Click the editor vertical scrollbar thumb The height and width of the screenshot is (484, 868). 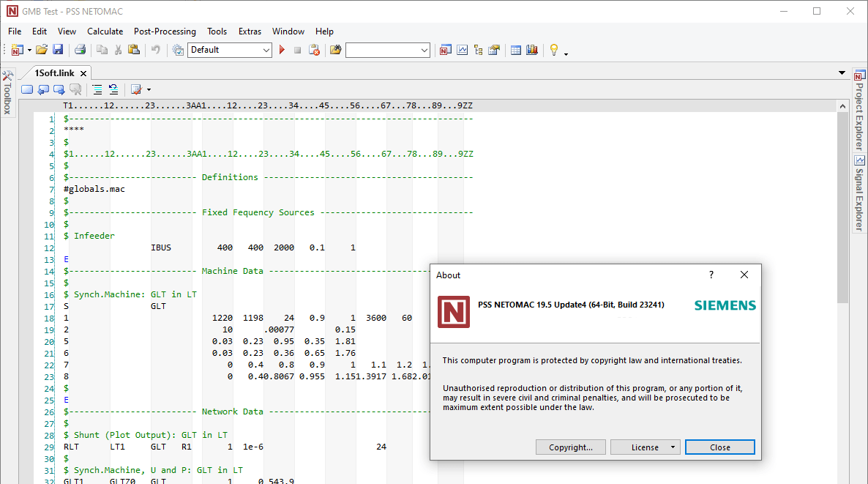tap(842, 207)
